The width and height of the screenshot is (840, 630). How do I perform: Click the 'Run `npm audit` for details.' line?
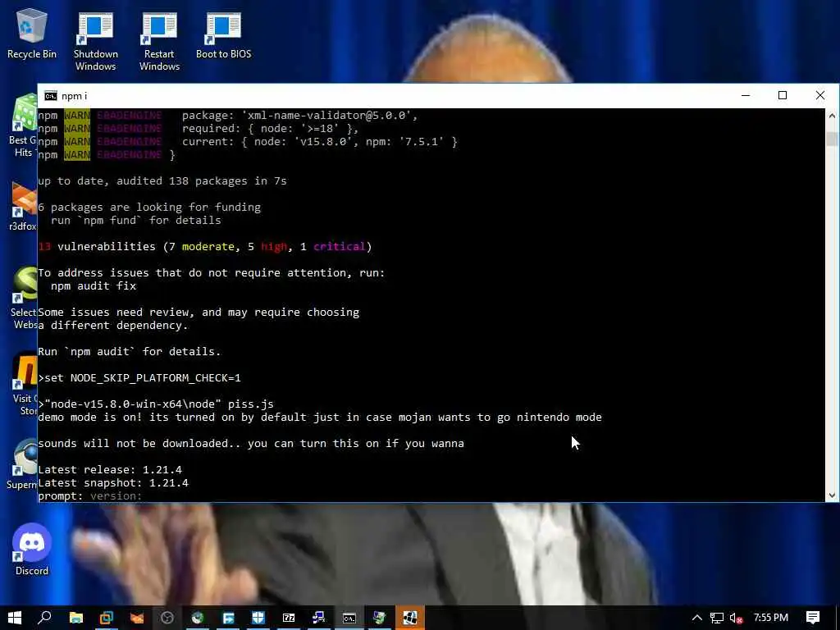click(129, 351)
